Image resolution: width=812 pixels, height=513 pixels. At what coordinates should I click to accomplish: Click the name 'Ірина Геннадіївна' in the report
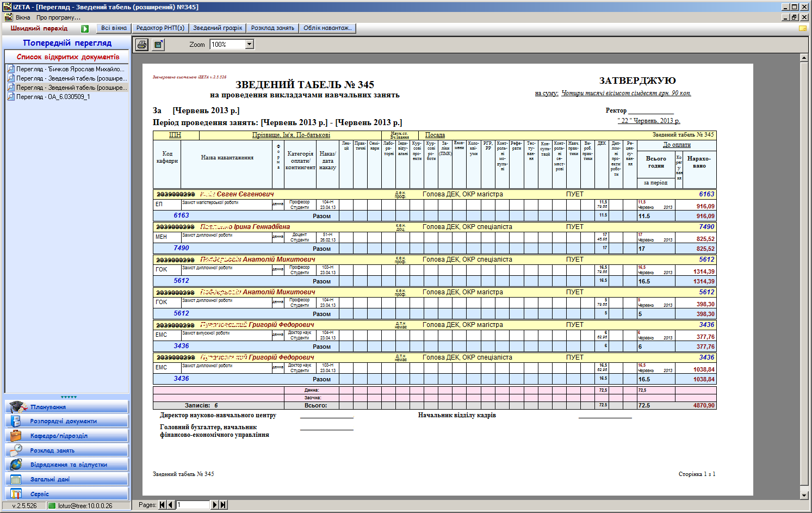(262, 227)
